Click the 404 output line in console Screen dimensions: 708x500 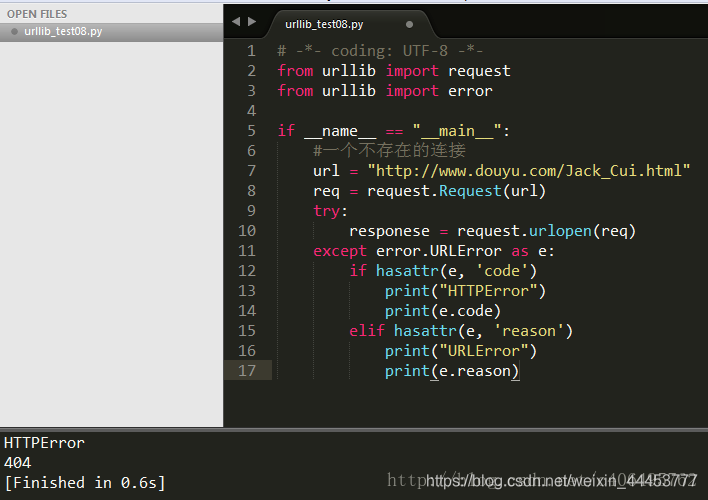point(17,463)
